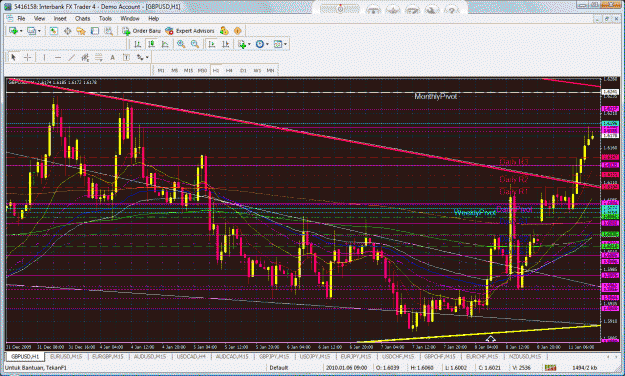The image size is (625, 376).
Task: Switch to the USDCAD,H4 chart tab
Action: (x=191, y=356)
